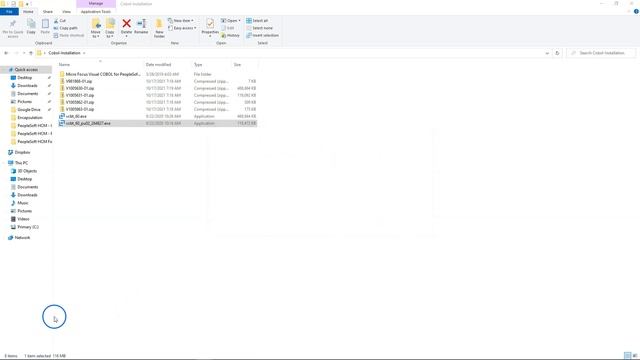This screenshot has width=640, height=360.
Task: Click Select none in the ribbon
Action: coord(259,28)
